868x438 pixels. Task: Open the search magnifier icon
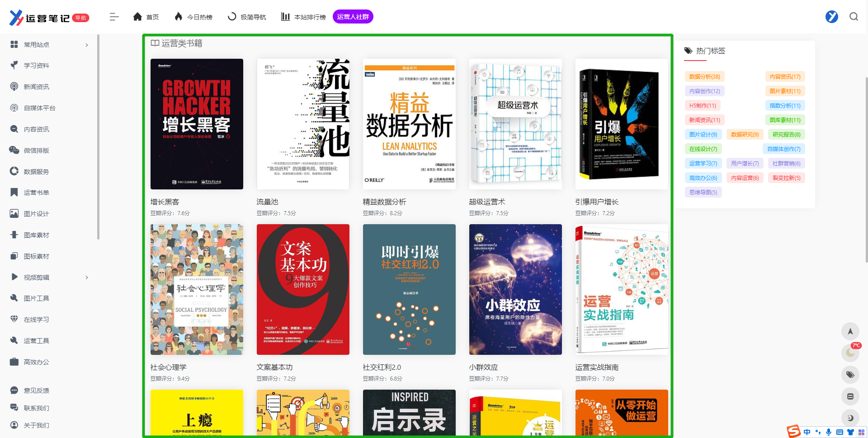tap(854, 17)
